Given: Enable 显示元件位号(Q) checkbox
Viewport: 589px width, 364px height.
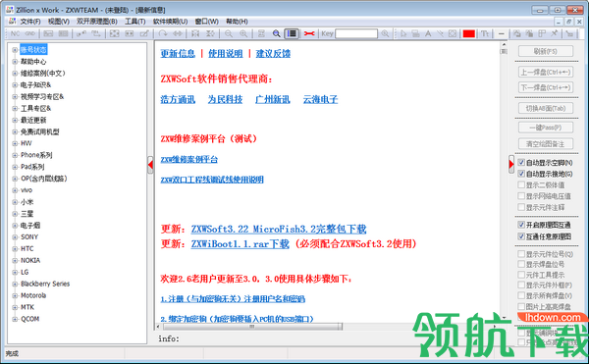Looking at the screenshot, I should pos(521,254).
